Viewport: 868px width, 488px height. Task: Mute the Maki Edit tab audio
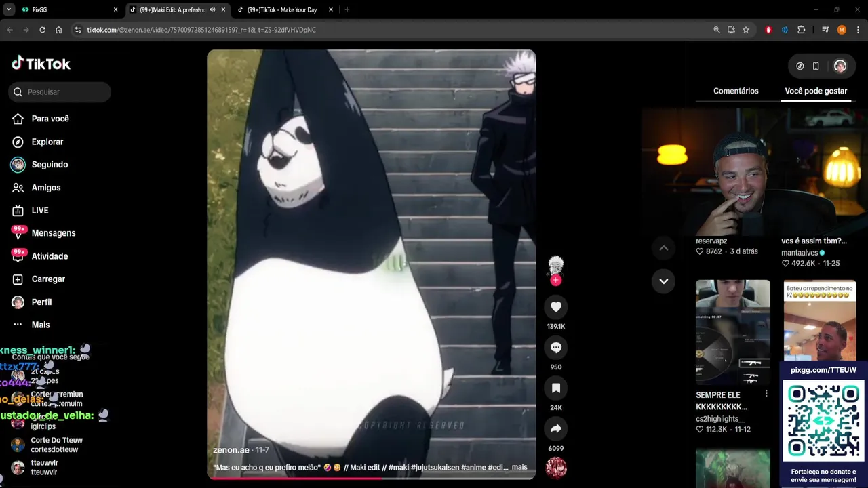click(212, 9)
